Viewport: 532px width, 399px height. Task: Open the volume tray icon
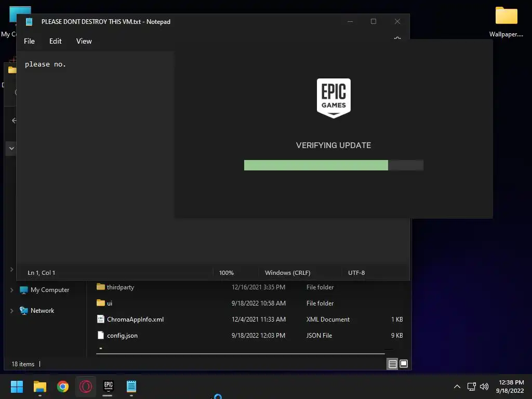point(484,387)
